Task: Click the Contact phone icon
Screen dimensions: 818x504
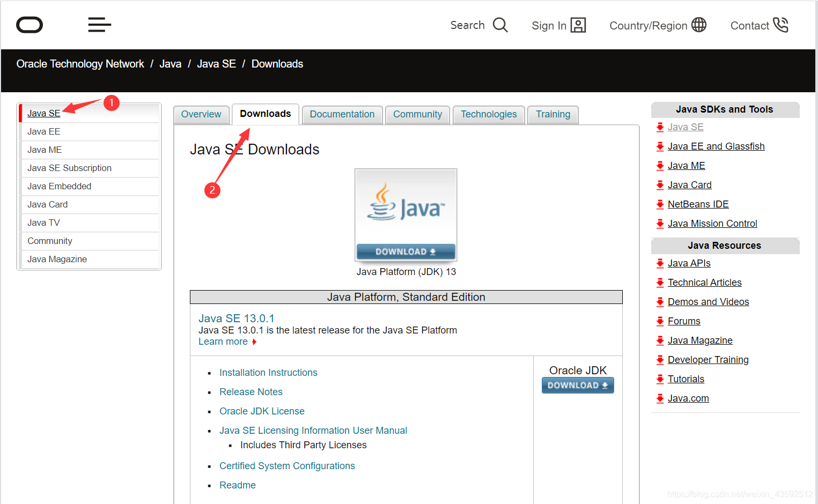Action: (780, 25)
